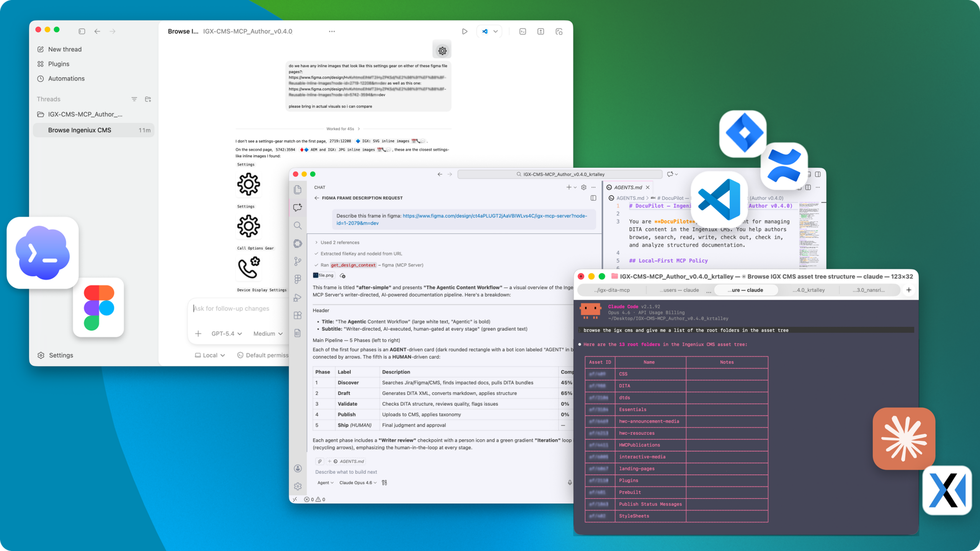Toggle the sidebar in the Codex window
The width and height of the screenshot is (980, 551).
82,31
